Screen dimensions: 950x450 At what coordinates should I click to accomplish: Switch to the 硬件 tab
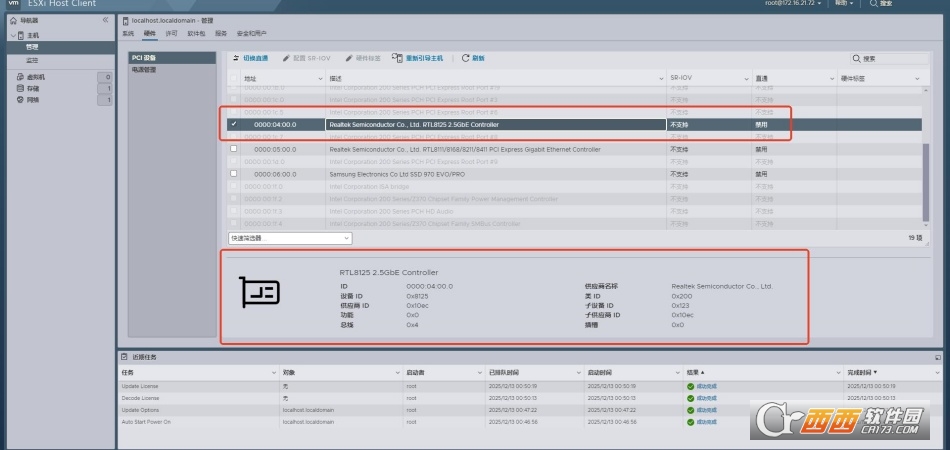coord(150,33)
